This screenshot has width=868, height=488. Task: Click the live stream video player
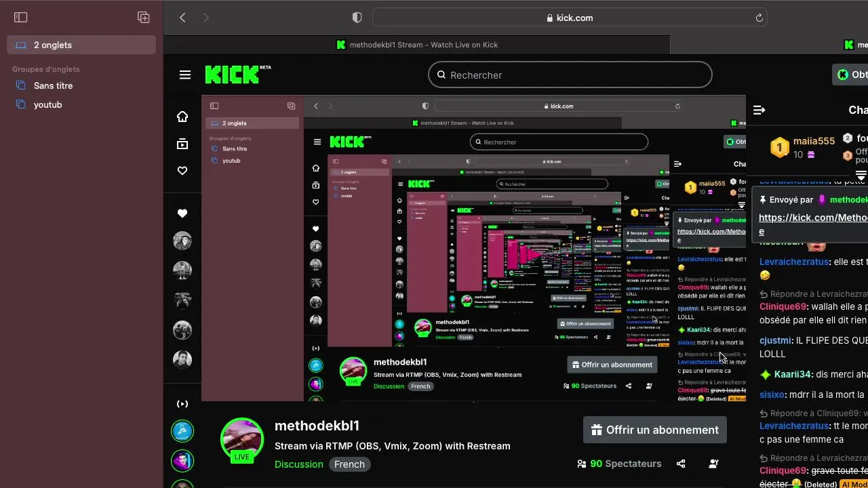click(473, 249)
